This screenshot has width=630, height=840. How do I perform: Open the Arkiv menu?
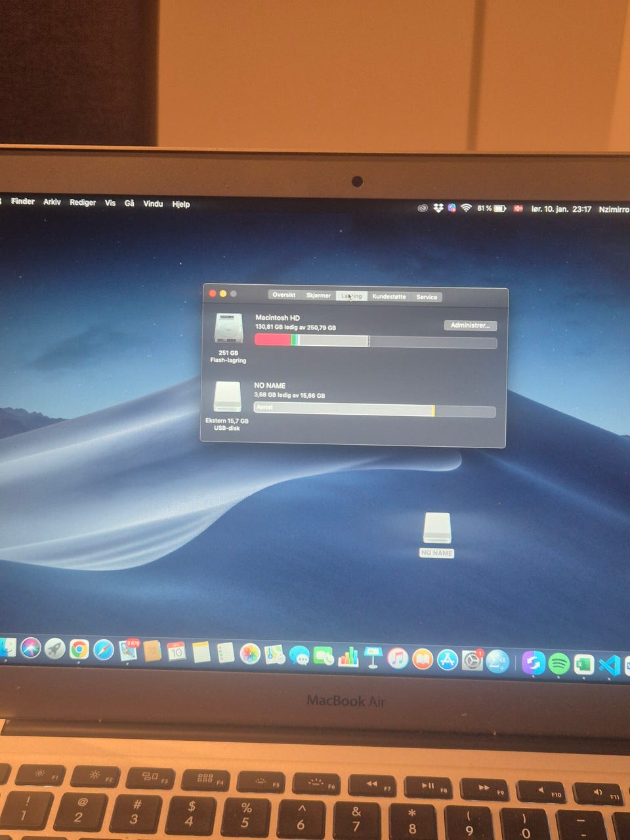52,202
